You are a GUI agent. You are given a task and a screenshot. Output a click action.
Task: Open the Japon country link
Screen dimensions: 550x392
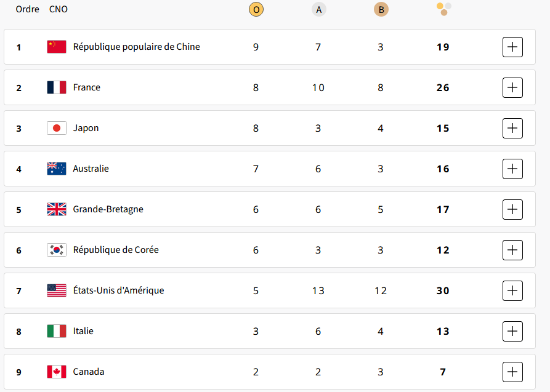pyautogui.click(x=86, y=128)
